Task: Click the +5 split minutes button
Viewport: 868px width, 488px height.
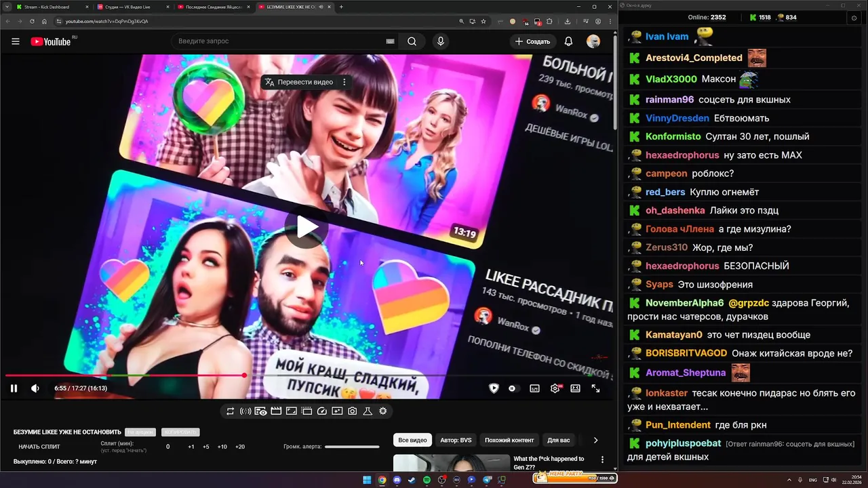Action: pos(206,447)
